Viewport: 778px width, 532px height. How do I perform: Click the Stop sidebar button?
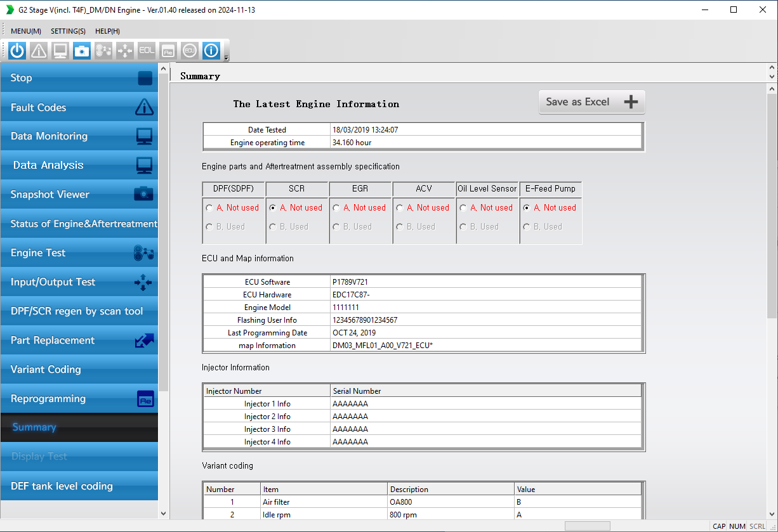pyautogui.click(x=79, y=78)
